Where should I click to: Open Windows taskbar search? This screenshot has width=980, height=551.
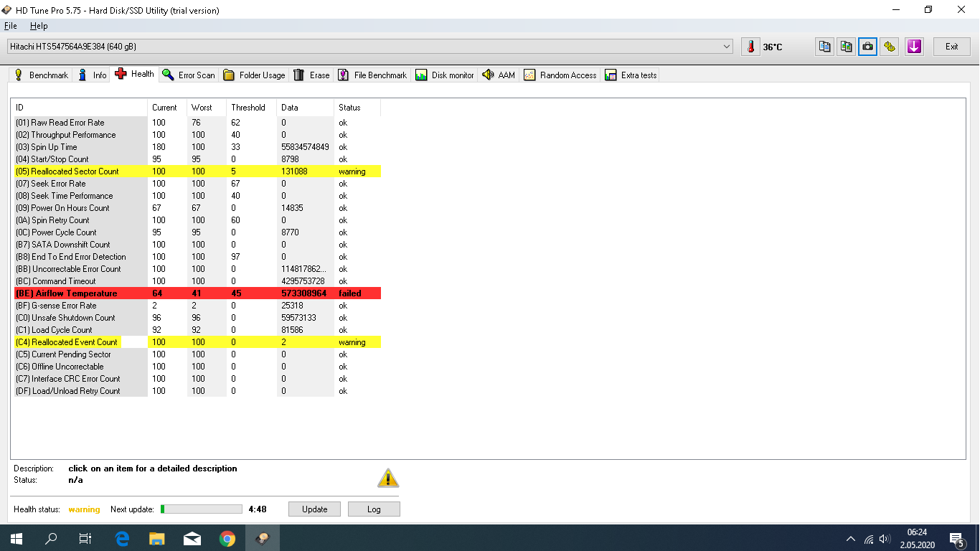point(51,537)
